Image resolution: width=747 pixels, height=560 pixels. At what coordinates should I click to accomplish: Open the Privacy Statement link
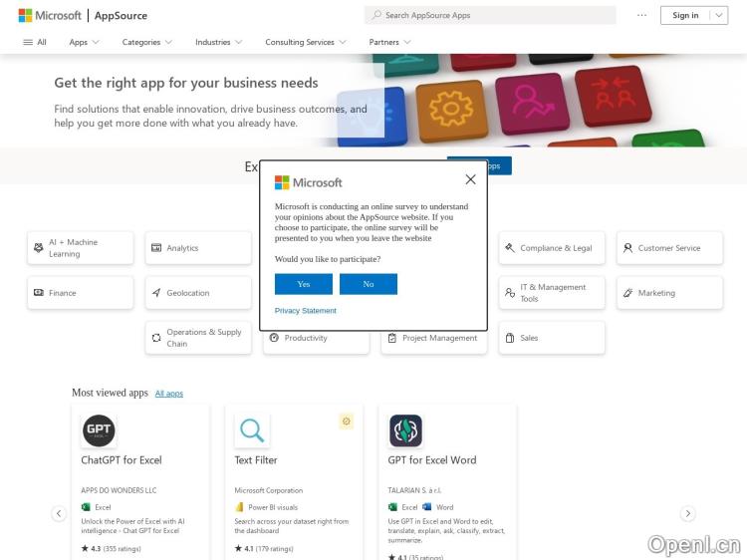306,311
